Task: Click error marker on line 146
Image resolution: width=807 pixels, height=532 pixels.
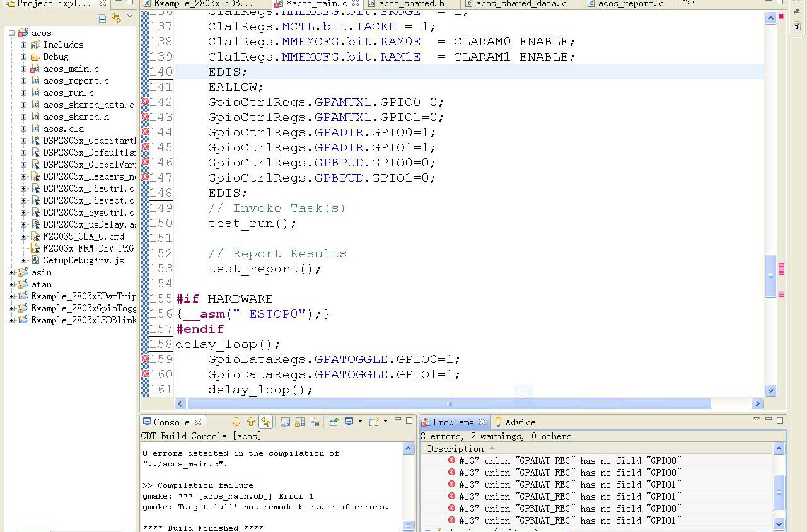Action: pos(145,162)
